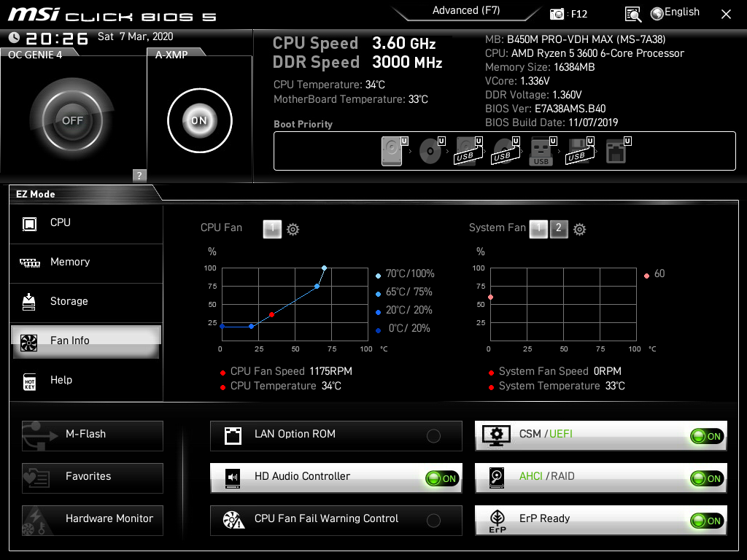
Task: Open the Help section
Action: click(86, 381)
